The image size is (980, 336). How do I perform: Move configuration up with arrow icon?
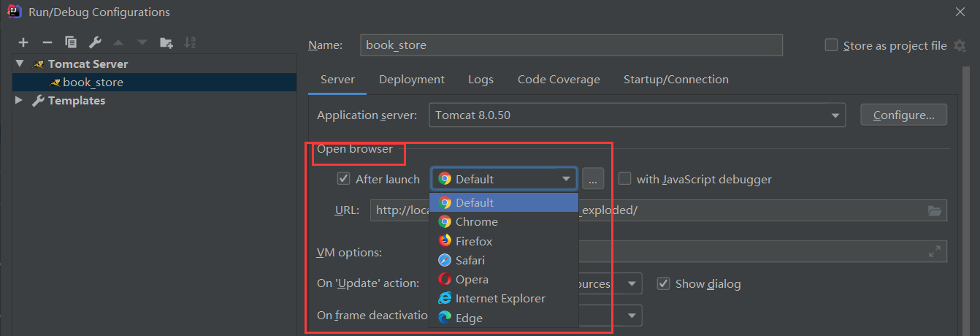tap(118, 42)
